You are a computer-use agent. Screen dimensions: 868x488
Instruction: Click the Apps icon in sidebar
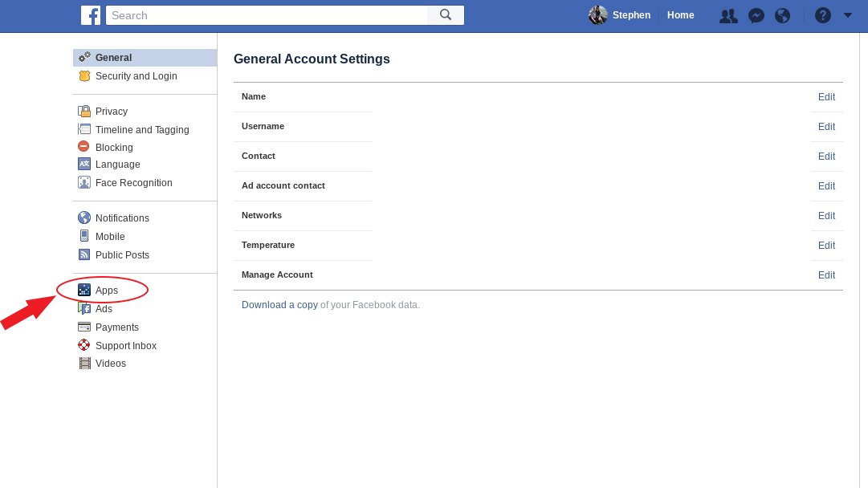(84, 290)
